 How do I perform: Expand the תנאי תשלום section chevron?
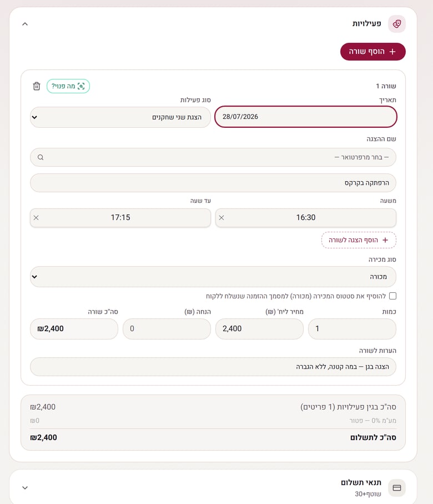tap(25, 488)
